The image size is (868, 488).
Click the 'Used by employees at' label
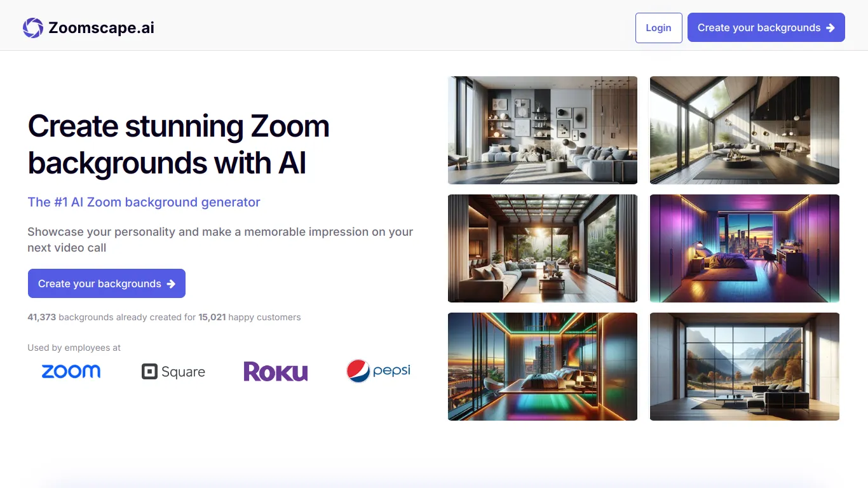[x=74, y=348]
